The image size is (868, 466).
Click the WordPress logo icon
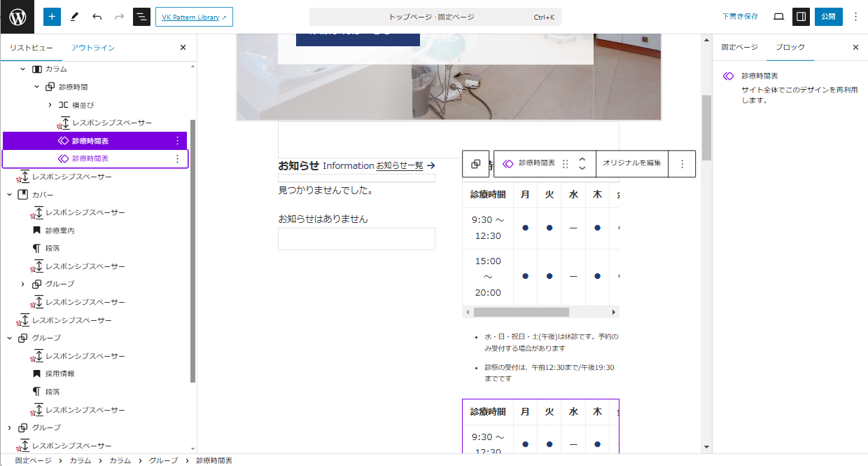(17, 17)
